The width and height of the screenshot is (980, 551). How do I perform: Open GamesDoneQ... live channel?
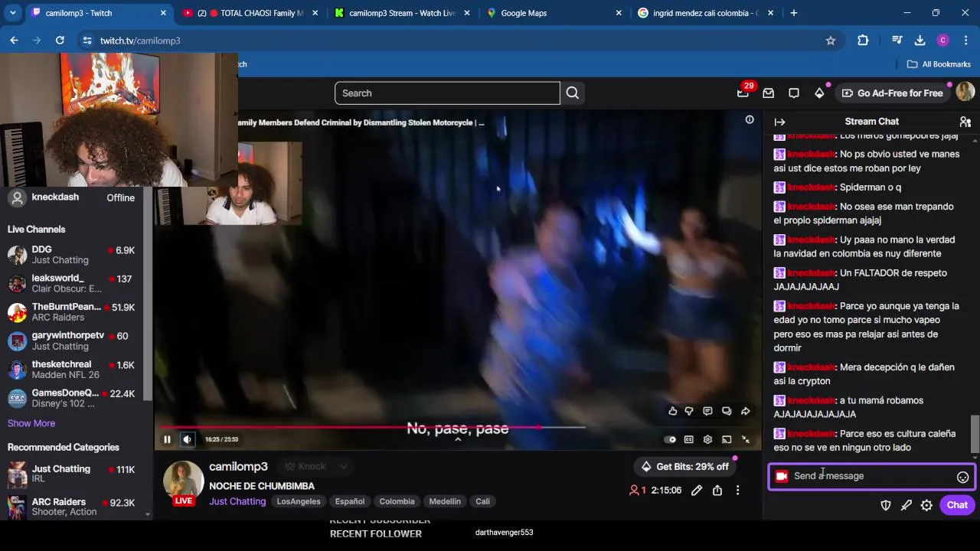(71, 398)
